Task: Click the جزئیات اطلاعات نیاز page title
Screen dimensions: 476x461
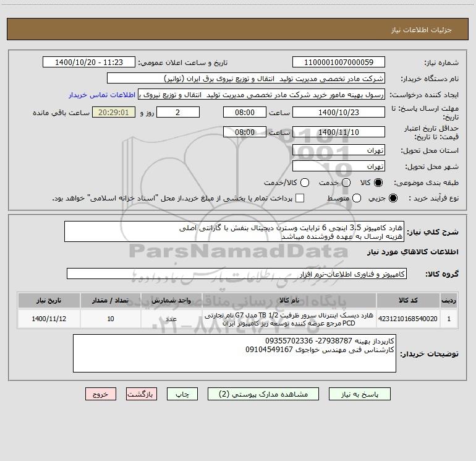Action: click(x=422, y=30)
